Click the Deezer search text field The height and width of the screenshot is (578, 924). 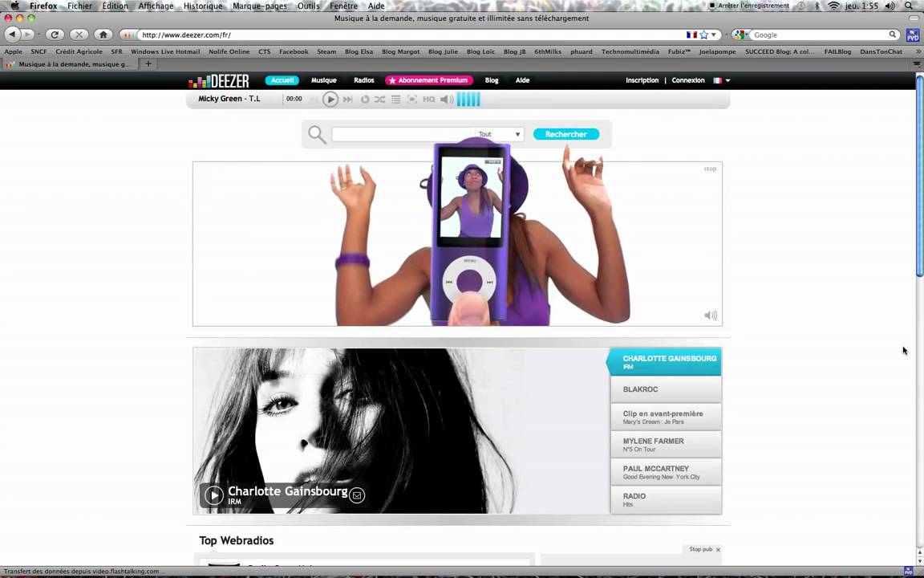[x=403, y=135]
